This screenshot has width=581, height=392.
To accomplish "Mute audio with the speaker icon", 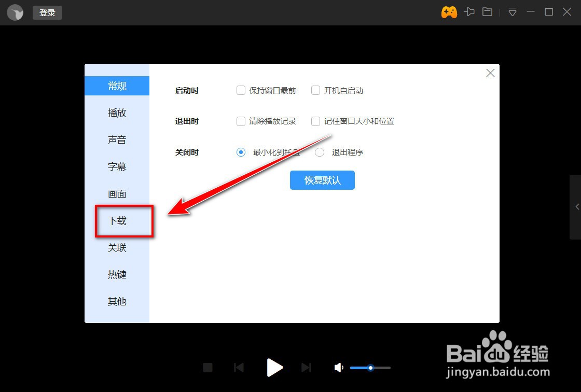I will [339, 368].
